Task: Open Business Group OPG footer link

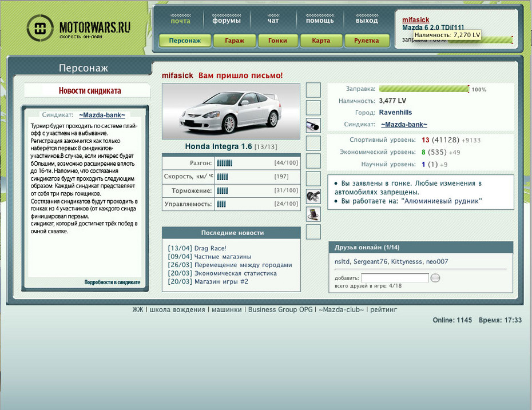Action: 280,309
